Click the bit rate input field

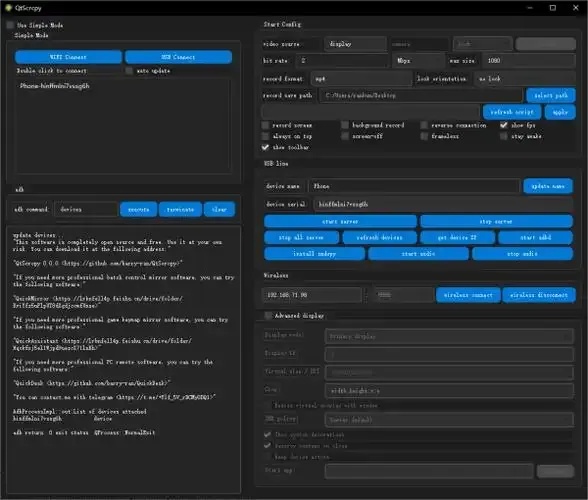(x=342, y=60)
